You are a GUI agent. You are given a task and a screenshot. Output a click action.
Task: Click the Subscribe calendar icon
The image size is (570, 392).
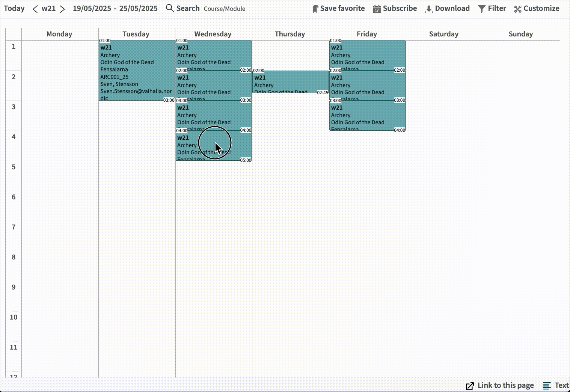377,9
